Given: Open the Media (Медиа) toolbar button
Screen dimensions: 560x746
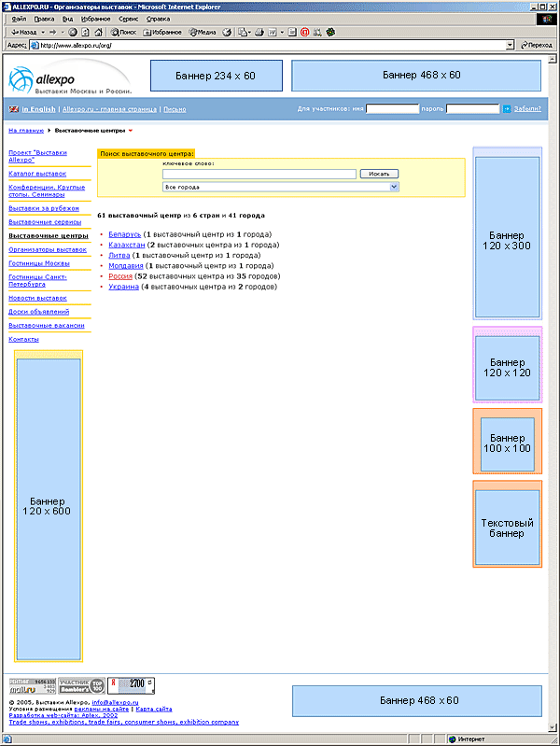Looking at the screenshot, I should click(203, 33).
